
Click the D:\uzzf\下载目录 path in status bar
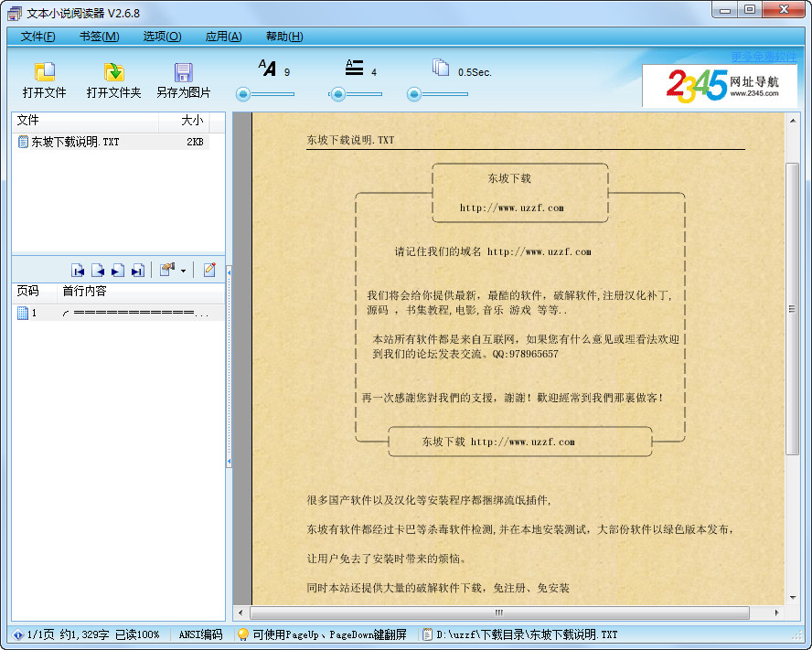pyautogui.click(x=527, y=634)
